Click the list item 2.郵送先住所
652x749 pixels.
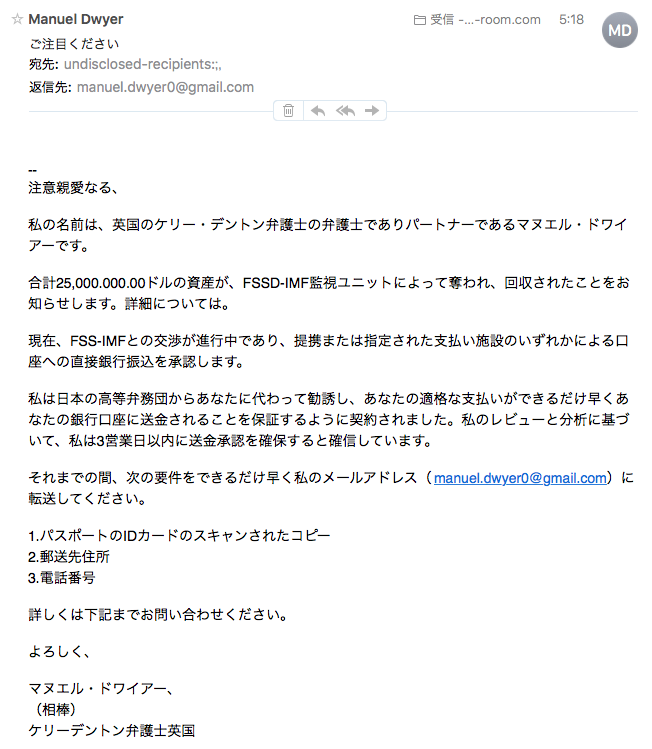pyautogui.click(x=69, y=556)
